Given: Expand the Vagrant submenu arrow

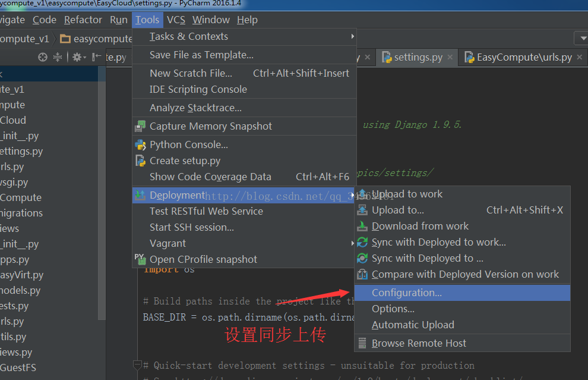Looking at the screenshot, I should coord(352,243).
